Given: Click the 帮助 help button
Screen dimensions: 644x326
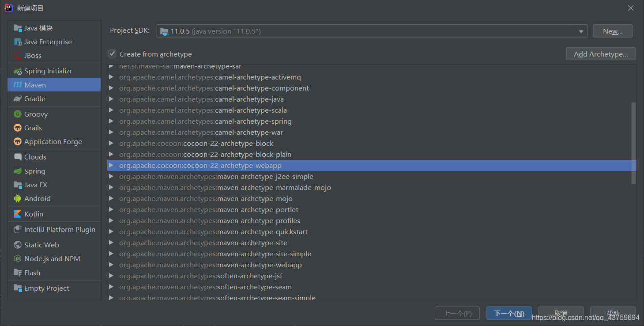Looking at the screenshot, I should pyautogui.click(x=613, y=313).
